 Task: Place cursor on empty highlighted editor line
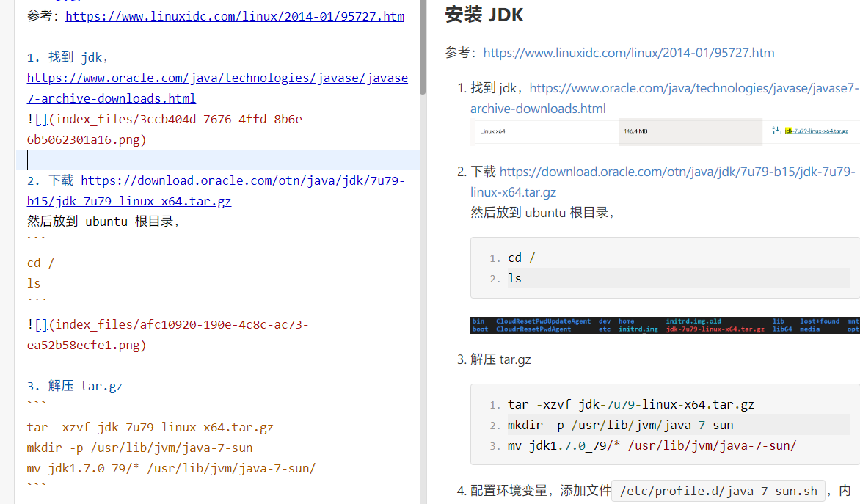[x=218, y=160]
